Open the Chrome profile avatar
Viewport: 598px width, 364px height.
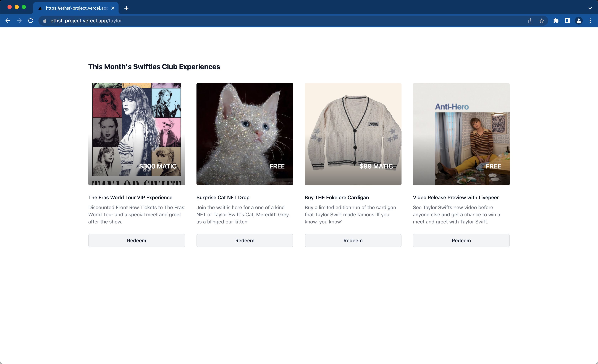click(579, 21)
